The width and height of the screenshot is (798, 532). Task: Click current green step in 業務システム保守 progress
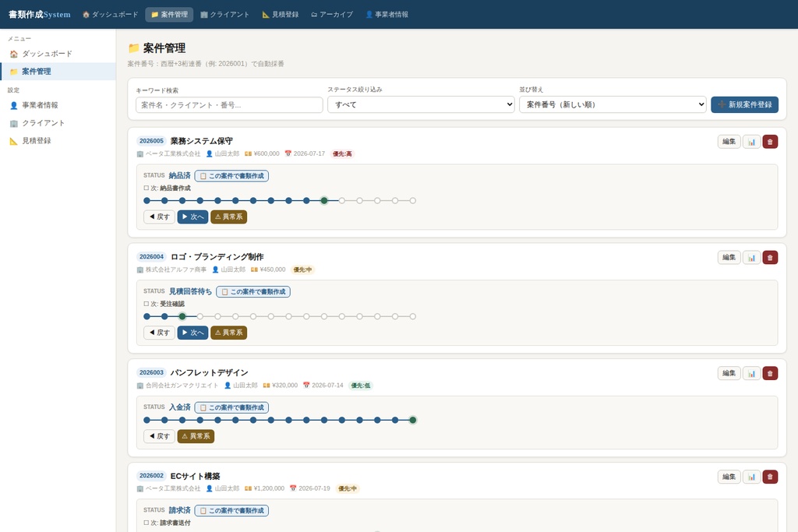tap(324, 200)
